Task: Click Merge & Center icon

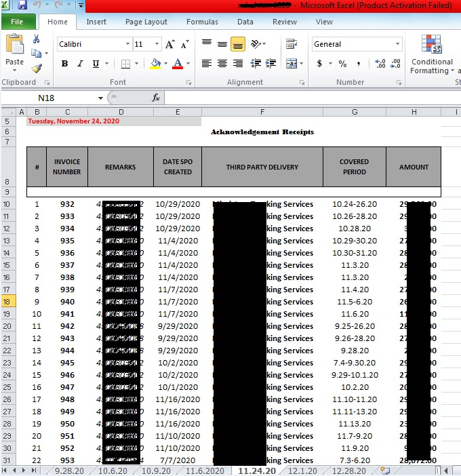Action: coord(292,64)
